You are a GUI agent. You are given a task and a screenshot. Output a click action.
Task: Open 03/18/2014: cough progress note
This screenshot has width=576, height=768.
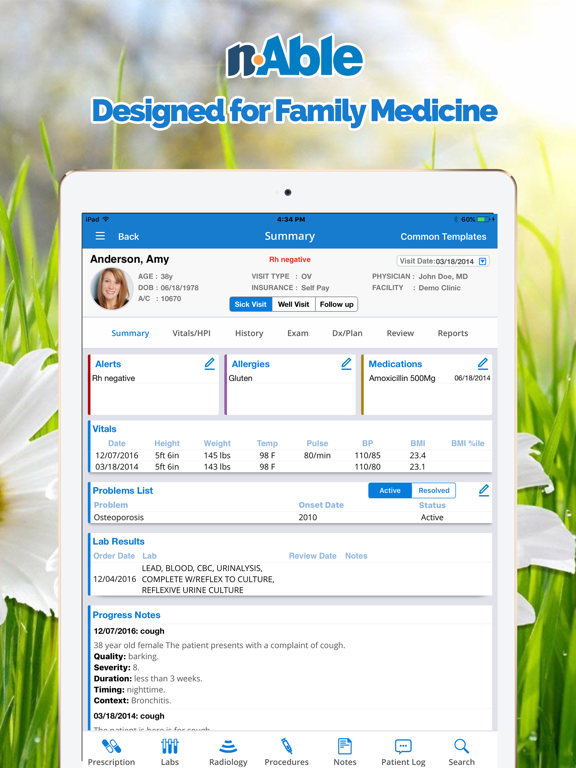[x=129, y=716]
